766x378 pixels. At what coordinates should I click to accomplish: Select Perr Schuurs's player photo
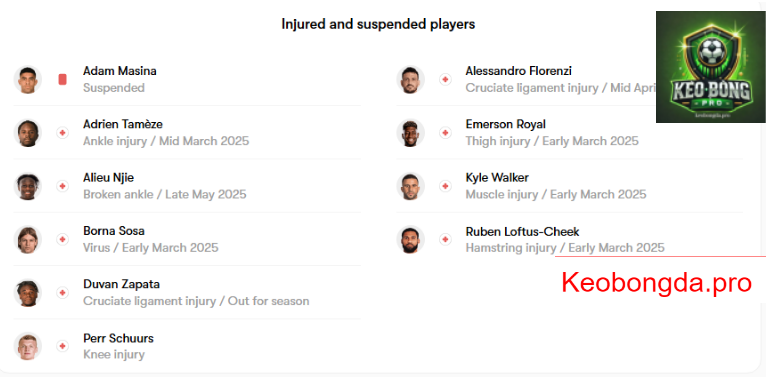click(27, 346)
